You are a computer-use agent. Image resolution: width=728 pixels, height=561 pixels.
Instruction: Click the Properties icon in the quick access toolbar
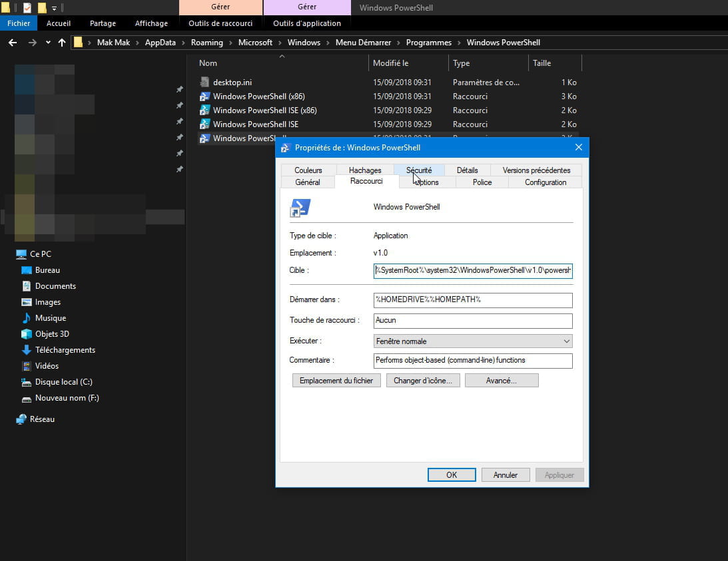tap(27, 7)
